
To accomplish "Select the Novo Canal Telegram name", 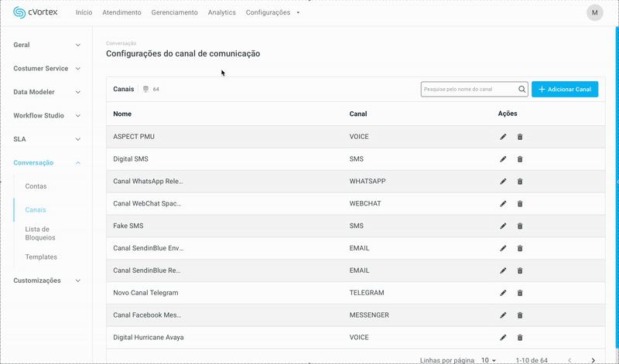I will pos(145,293).
